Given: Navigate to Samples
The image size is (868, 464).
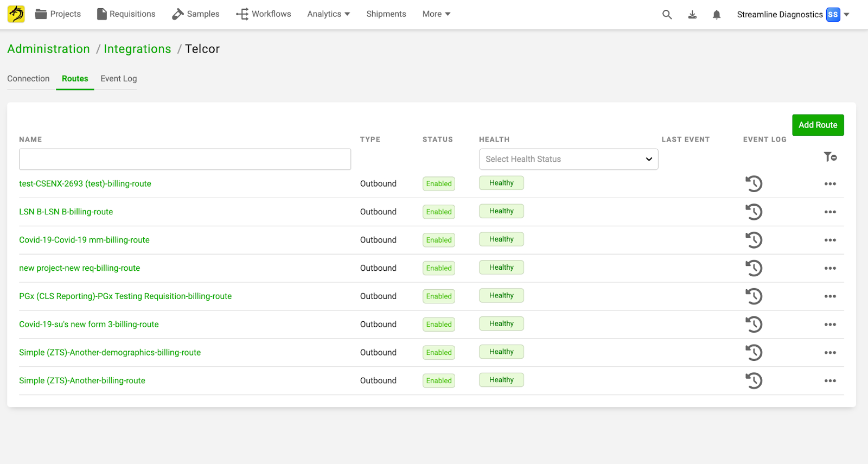Looking at the screenshot, I should tap(196, 14).
